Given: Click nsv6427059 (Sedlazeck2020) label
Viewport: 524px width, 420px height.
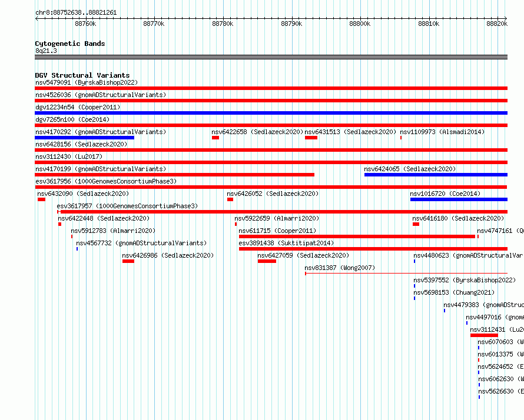Looking at the screenshot, I should pos(303,255).
